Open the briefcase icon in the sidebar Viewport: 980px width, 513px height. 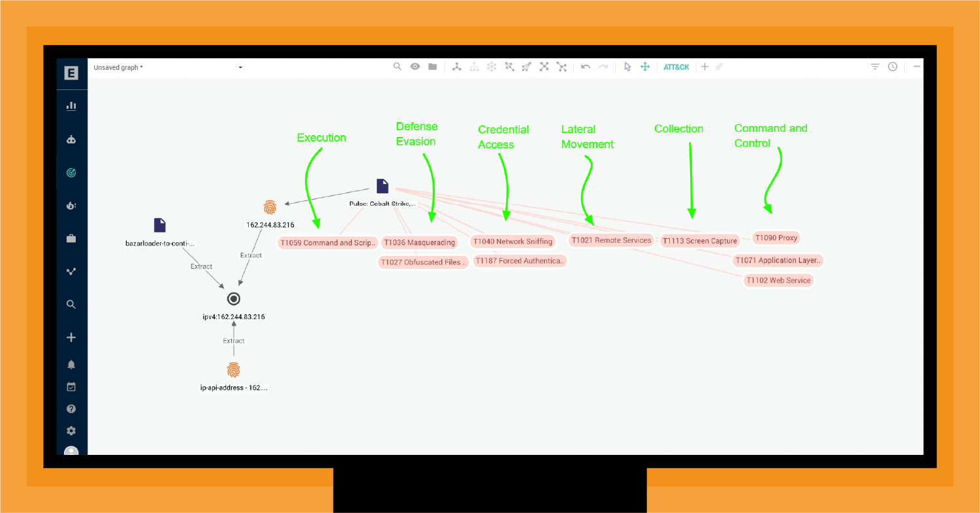click(71, 238)
